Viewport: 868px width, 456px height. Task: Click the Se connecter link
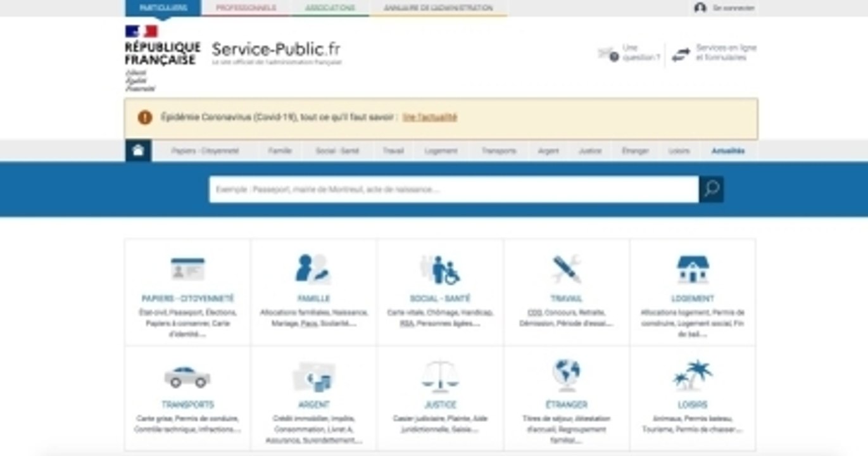734,8
